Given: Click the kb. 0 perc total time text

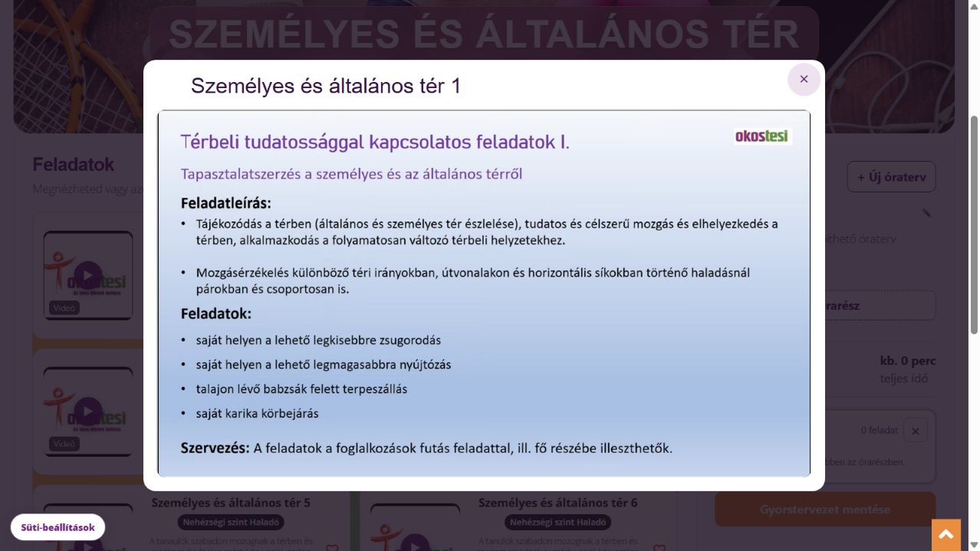Looking at the screenshot, I should (x=908, y=361).
